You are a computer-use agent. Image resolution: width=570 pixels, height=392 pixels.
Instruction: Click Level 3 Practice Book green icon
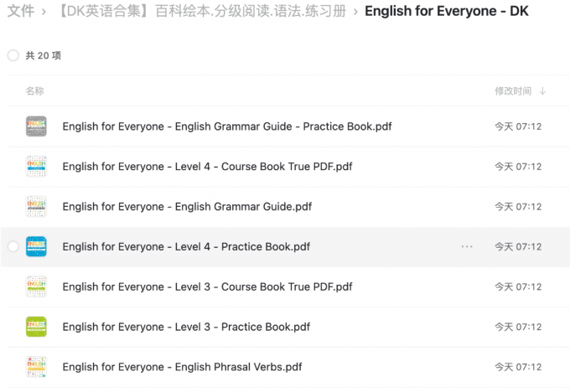36,327
